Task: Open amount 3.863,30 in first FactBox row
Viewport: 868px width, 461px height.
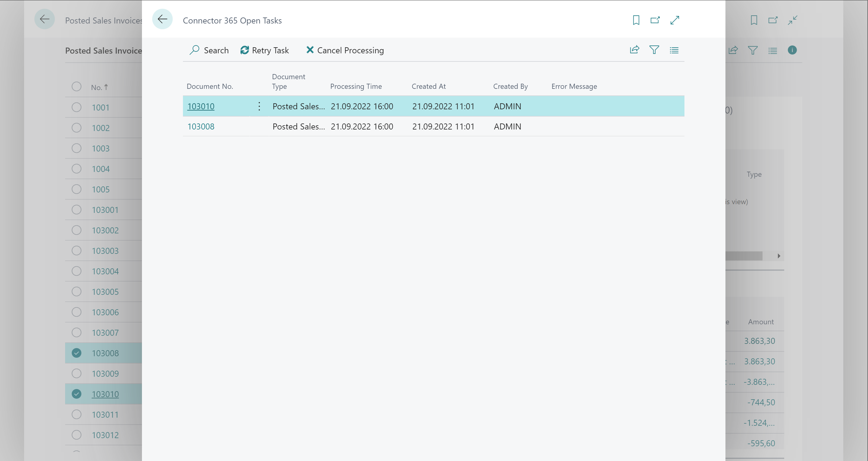Action: (759, 341)
